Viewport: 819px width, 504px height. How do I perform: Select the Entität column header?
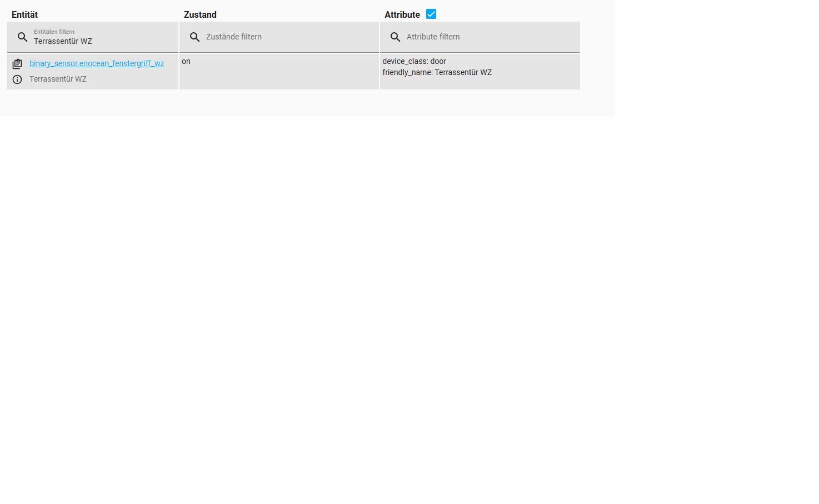(25, 14)
